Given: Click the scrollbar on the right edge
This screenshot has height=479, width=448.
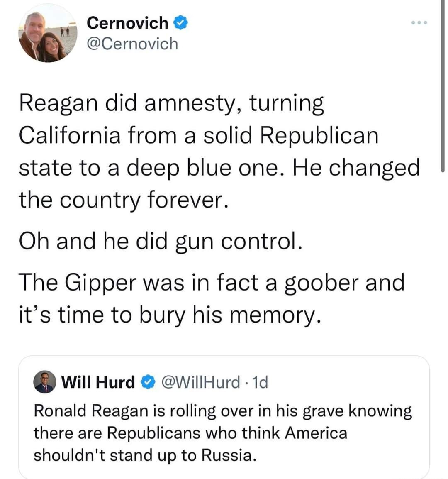Looking at the screenshot, I should [x=443, y=83].
